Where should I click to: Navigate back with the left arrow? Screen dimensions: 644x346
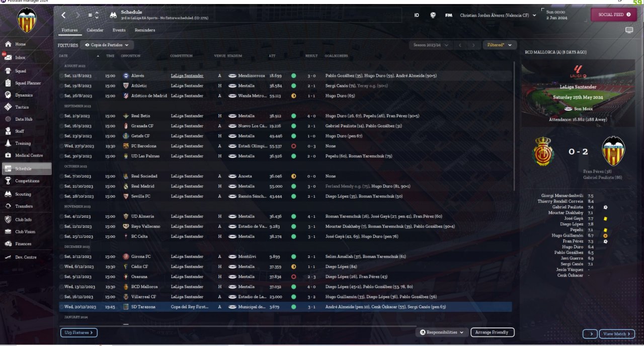[63, 15]
